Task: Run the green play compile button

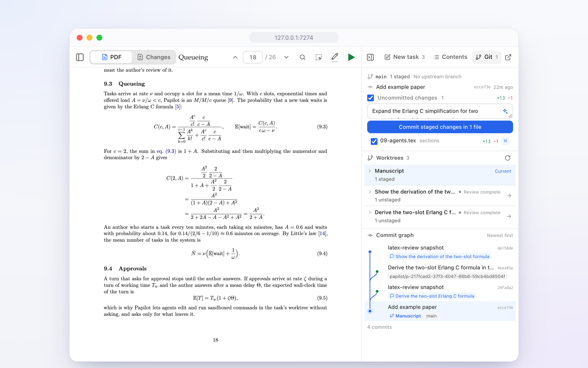Action: (x=351, y=57)
